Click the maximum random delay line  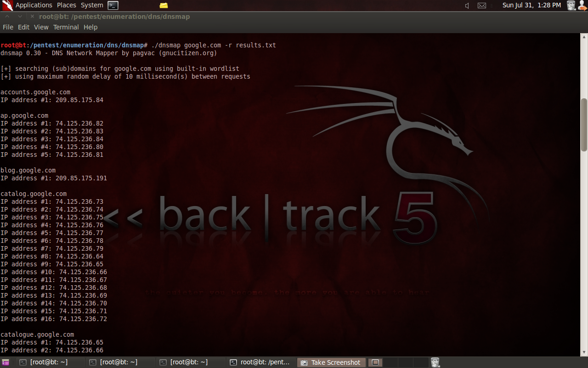(125, 76)
